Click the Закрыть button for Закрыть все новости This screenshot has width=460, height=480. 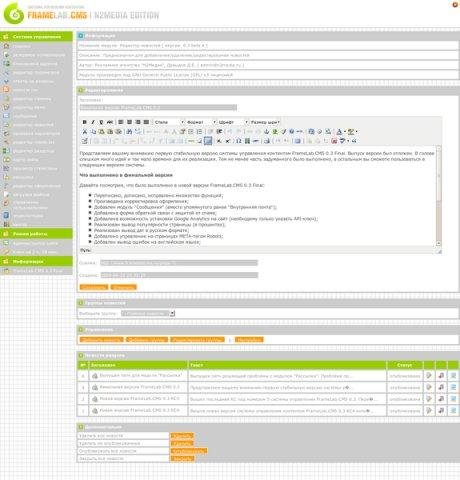click(182, 459)
